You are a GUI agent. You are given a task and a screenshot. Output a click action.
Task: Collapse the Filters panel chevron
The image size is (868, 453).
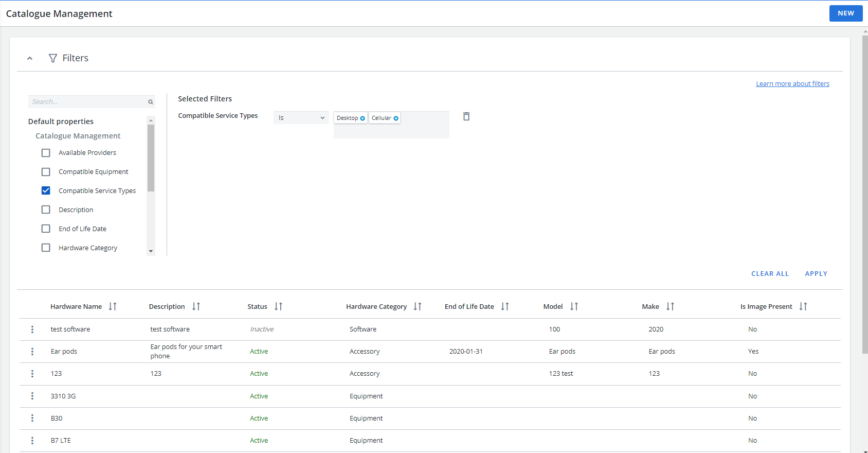pyautogui.click(x=30, y=58)
